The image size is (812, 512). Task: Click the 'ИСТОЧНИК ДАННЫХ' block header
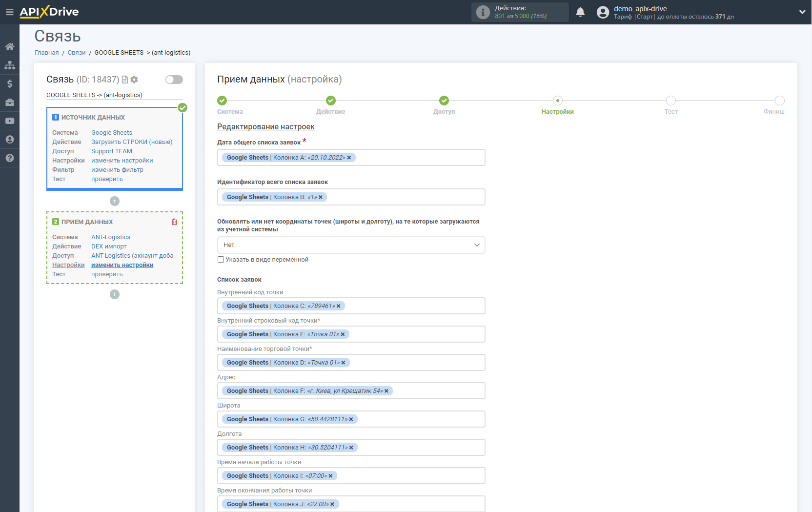tap(93, 118)
